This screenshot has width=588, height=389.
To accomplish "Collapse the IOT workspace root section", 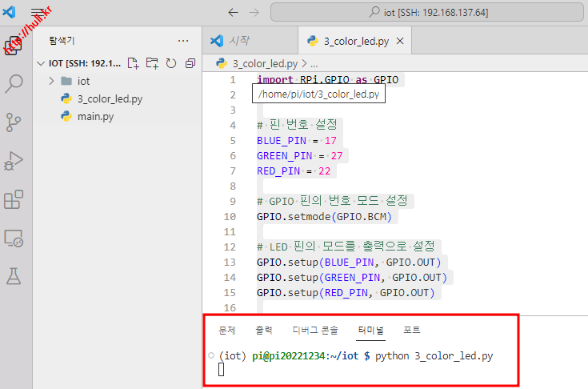I will (x=40, y=62).
